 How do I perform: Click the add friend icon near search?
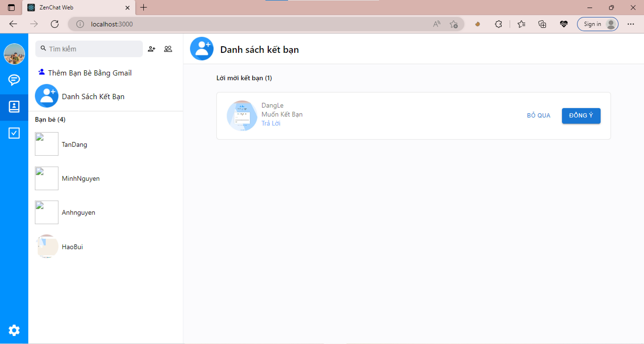152,49
